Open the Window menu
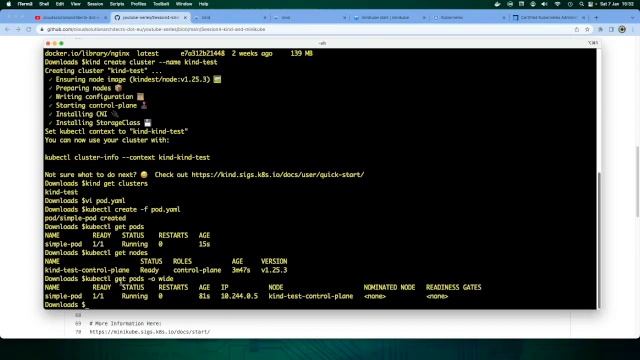640x360 pixels. click(184, 4)
